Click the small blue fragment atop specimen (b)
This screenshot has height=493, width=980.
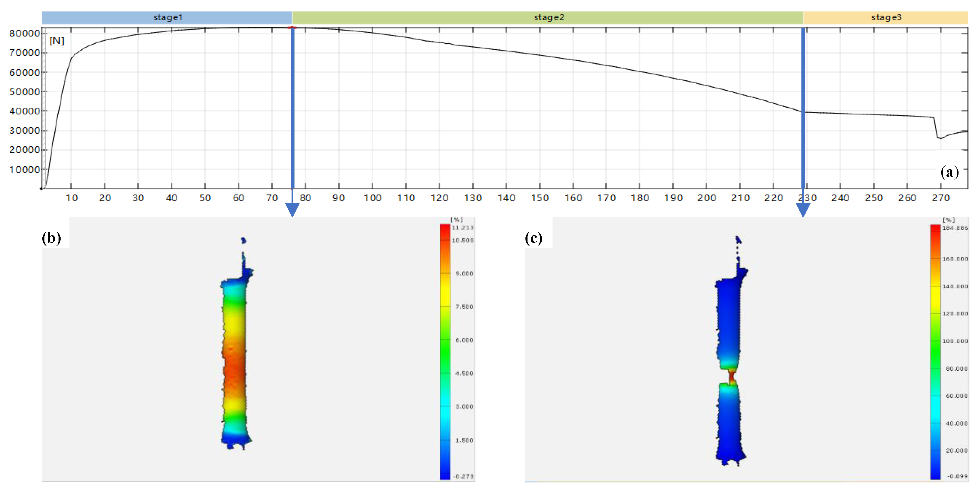coord(244,240)
